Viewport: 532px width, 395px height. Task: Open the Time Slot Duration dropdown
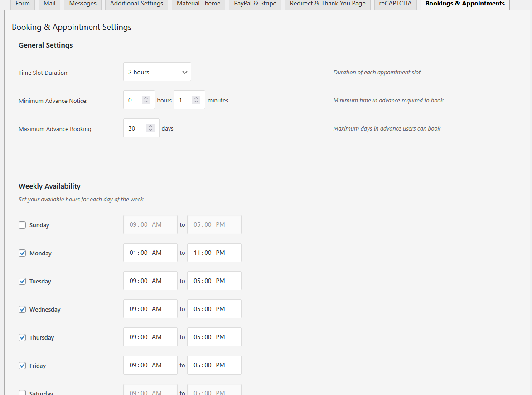pos(157,72)
